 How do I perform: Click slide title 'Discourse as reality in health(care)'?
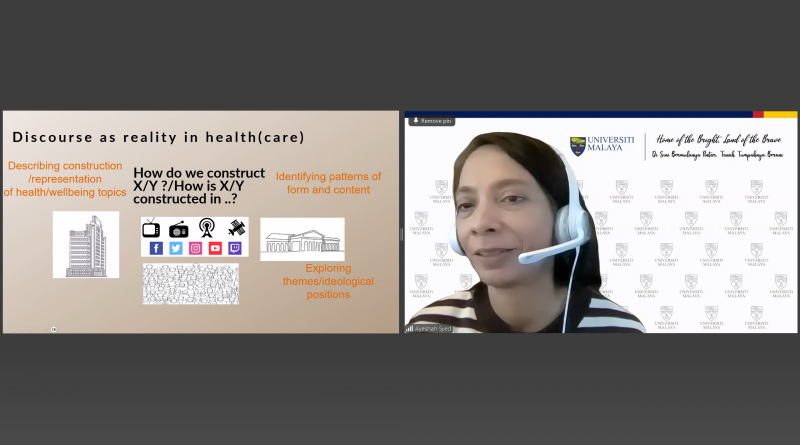[x=158, y=137]
